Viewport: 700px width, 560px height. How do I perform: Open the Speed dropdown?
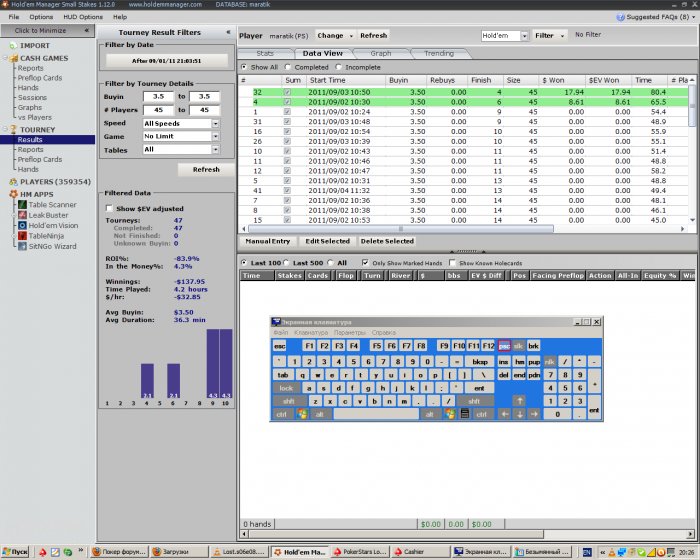[x=181, y=123]
